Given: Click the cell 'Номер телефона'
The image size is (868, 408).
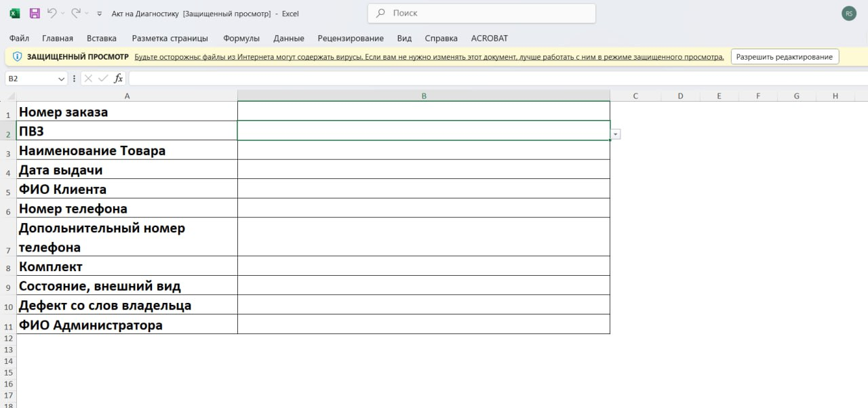Looking at the screenshot, I should (127, 208).
